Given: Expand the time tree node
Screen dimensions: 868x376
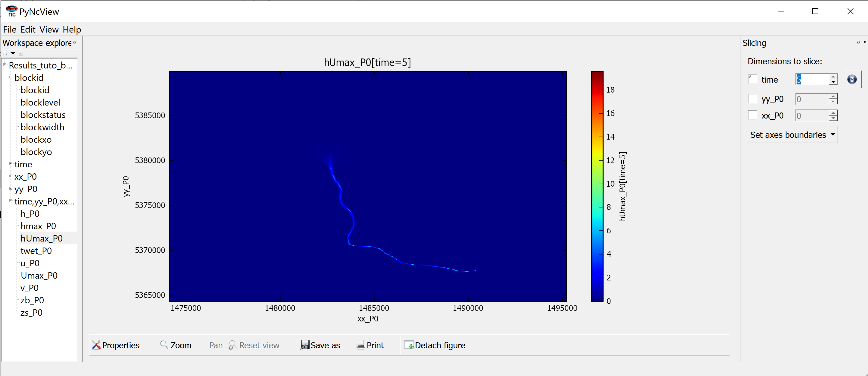Looking at the screenshot, I should click(11, 164).
